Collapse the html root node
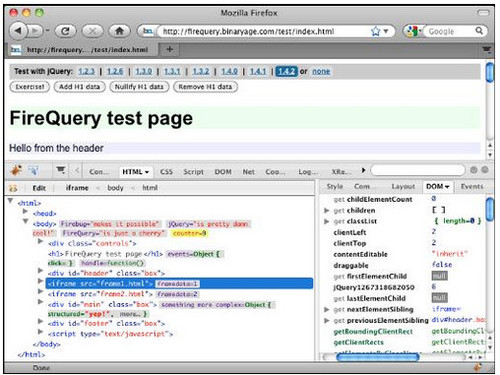The width and height of the screenshot is (500, 375). point(10,201)
